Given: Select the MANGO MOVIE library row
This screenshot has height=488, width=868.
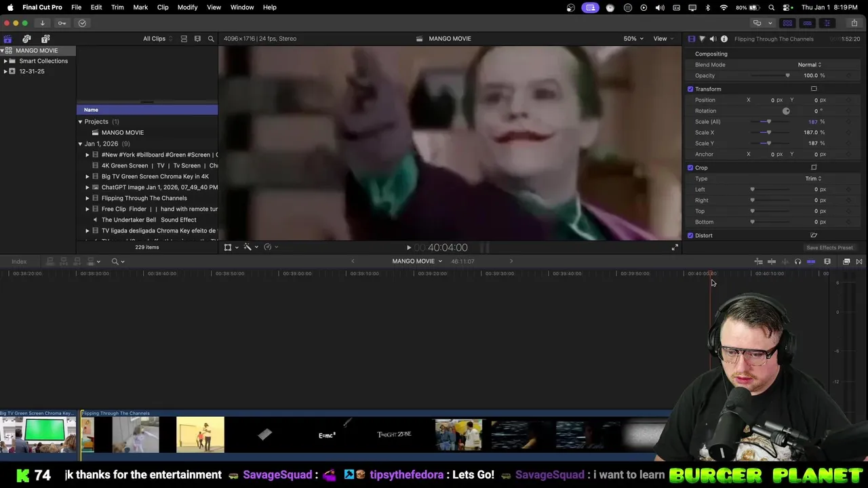Looking at the screenshot, I should coord(38,51).
